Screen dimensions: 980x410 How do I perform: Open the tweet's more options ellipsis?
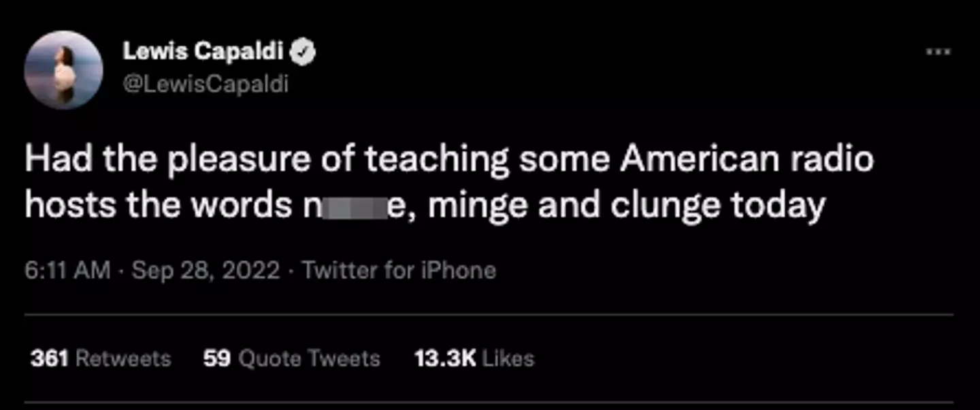[938, 52]
